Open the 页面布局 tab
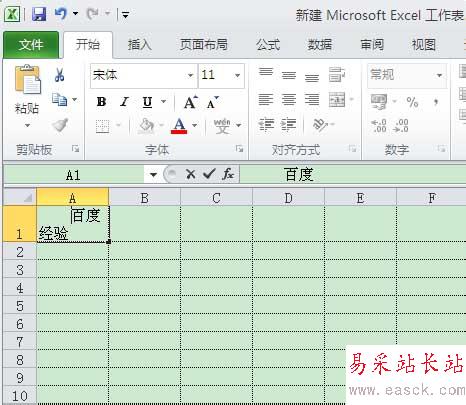Image resolution: width=466 pixels, height=405 pixels. coord(204,45)
